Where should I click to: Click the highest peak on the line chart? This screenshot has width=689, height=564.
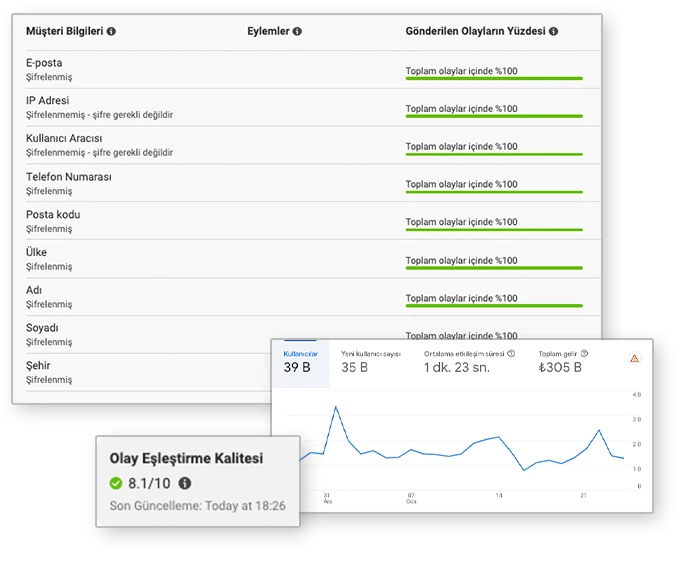click(336, 407)
